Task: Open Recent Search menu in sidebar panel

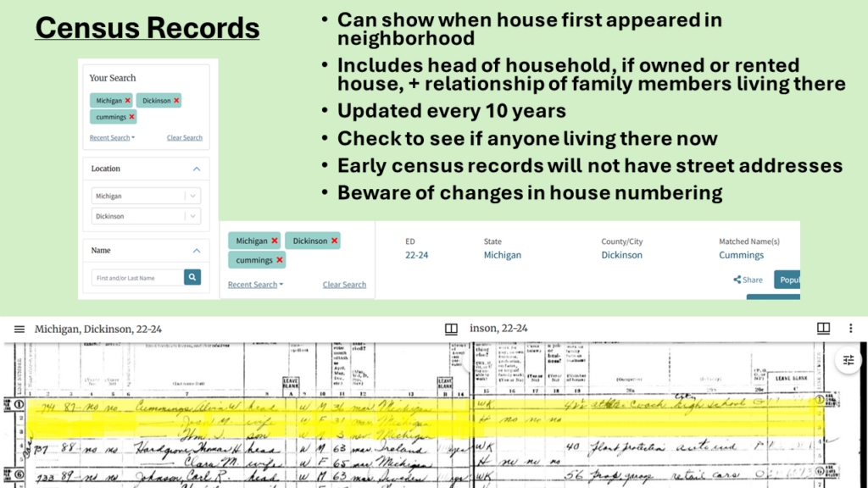Action: (x=112, y=138)
